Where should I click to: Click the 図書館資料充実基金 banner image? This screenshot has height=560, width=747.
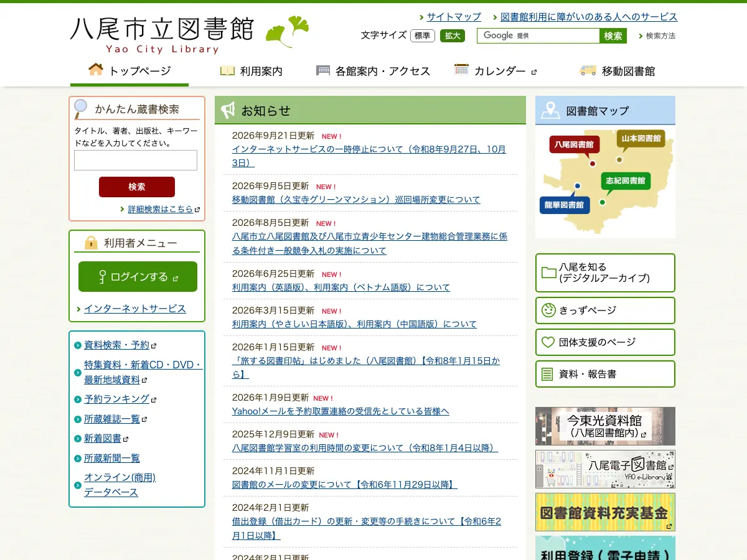[x=605, y=512]
